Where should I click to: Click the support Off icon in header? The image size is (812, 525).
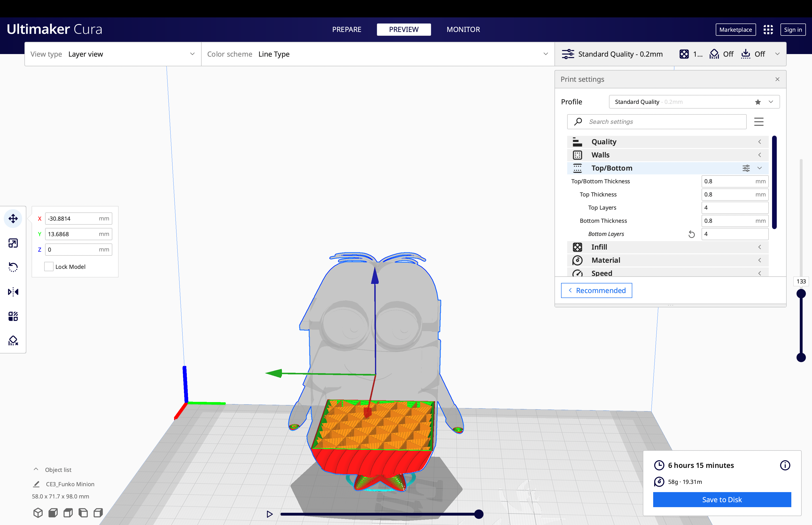(714, 54)
